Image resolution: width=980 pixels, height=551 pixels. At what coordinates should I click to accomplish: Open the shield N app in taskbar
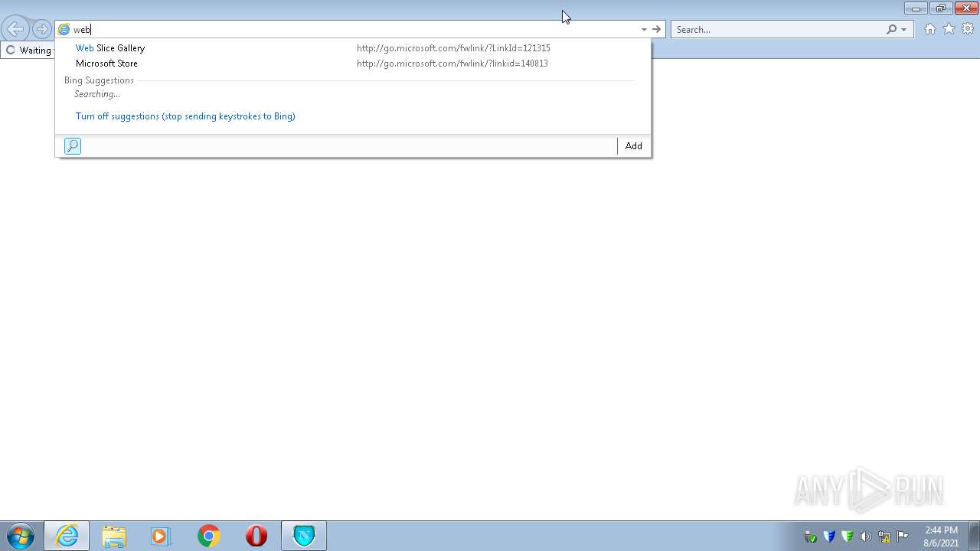point(304,536)
